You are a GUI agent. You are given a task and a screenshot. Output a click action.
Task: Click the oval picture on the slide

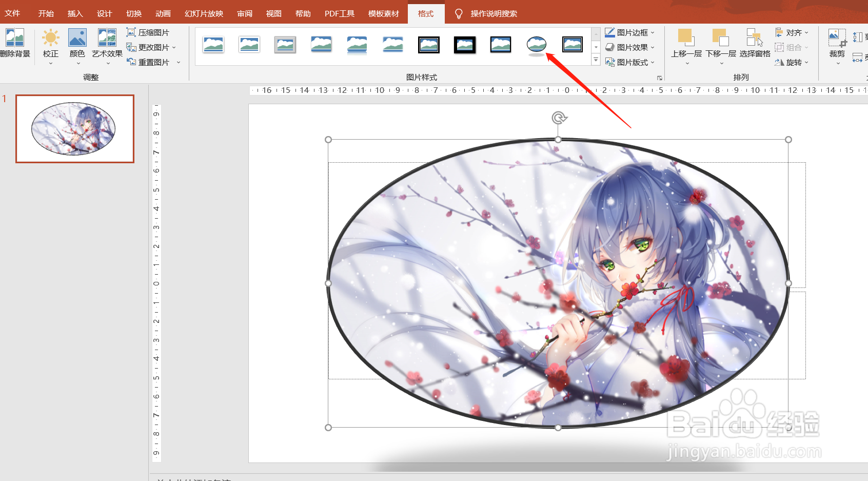click(x=558, y=283)
